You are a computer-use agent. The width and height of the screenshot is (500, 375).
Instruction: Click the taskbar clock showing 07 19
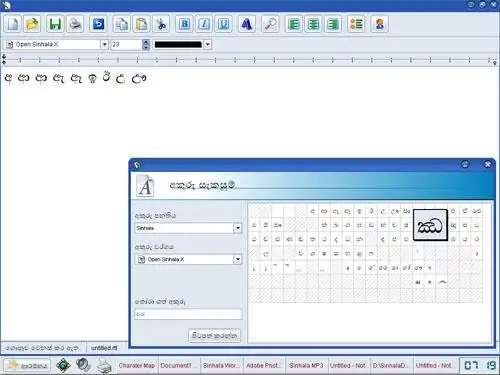480,366
